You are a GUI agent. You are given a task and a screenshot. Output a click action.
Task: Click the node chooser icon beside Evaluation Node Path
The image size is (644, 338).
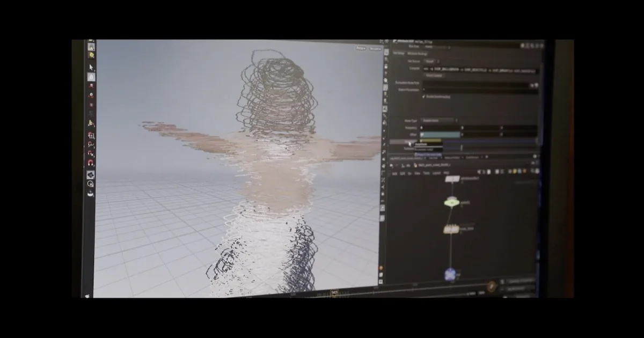532,85
